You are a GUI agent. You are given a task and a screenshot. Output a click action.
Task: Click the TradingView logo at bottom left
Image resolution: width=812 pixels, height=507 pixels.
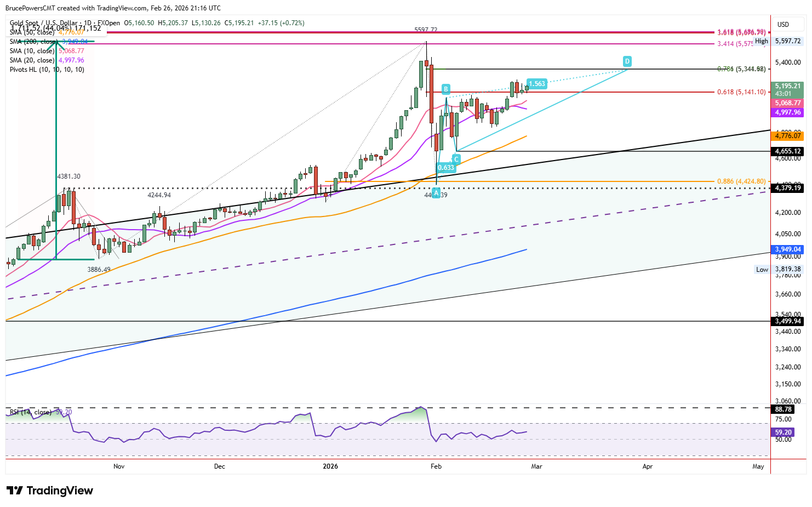click(50, 491)
